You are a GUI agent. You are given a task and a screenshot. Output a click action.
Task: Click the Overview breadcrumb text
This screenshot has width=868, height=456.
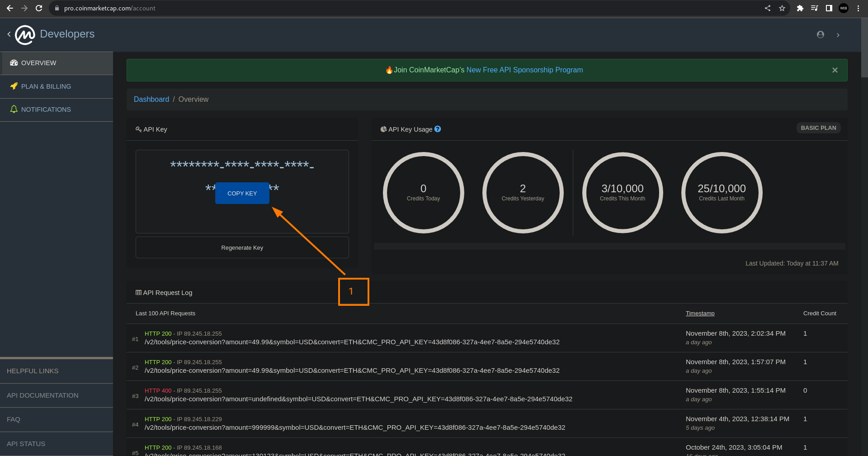tap(193, 99)
